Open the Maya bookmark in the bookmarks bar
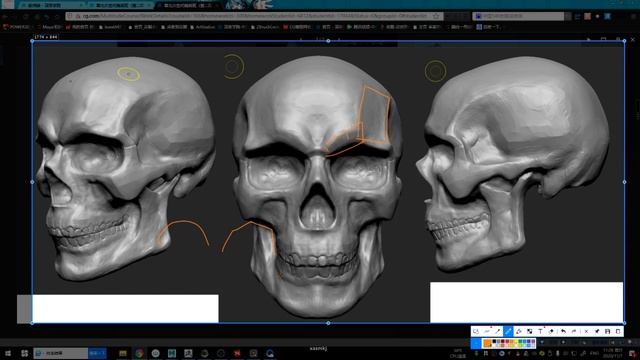Screen dimensions: 640x360 point(49,27)
